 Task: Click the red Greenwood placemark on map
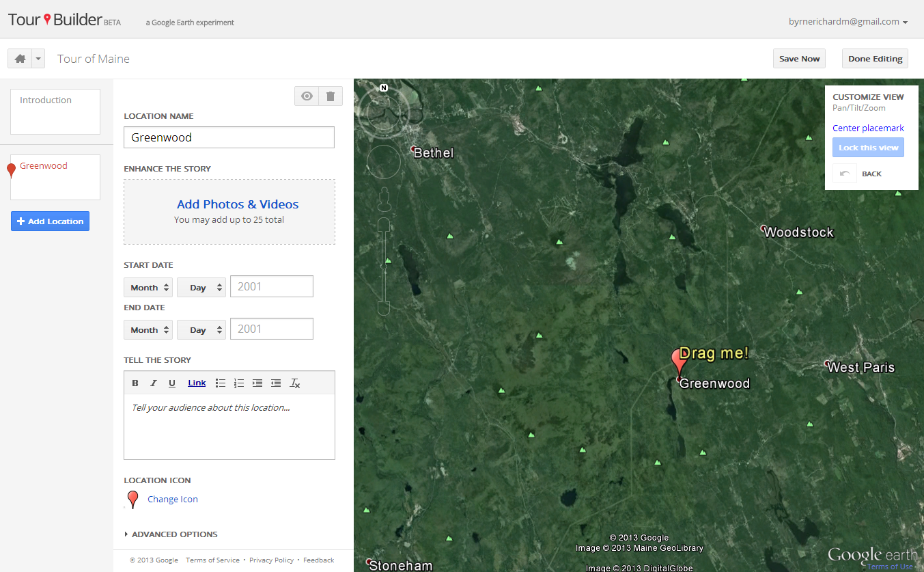(679, 362)
